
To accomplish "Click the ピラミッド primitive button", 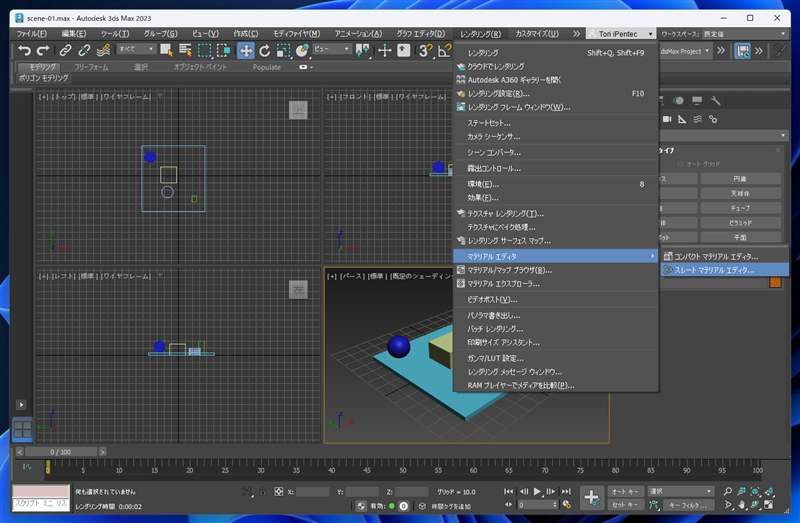I will point(740,223).
